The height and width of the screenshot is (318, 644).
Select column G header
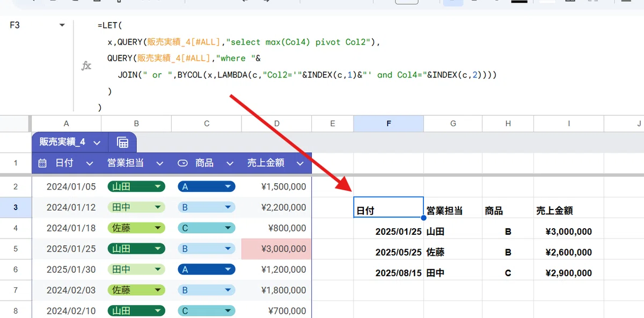pos(453,124)
